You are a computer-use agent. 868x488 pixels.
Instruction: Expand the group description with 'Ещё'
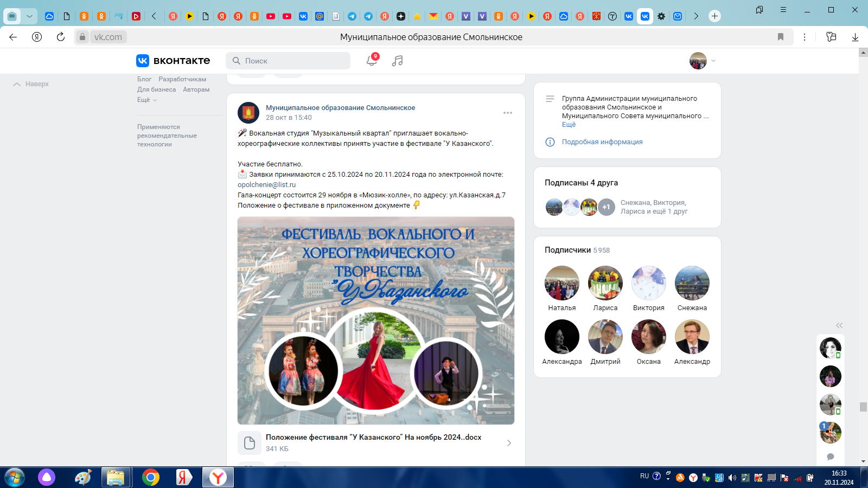(569, 125)
